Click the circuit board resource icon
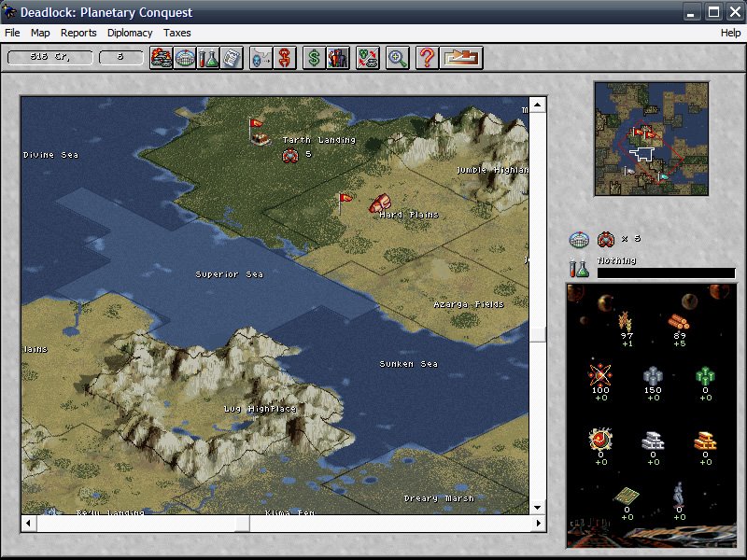Viewport: 747px width, 560px height. tap(627, 496)
